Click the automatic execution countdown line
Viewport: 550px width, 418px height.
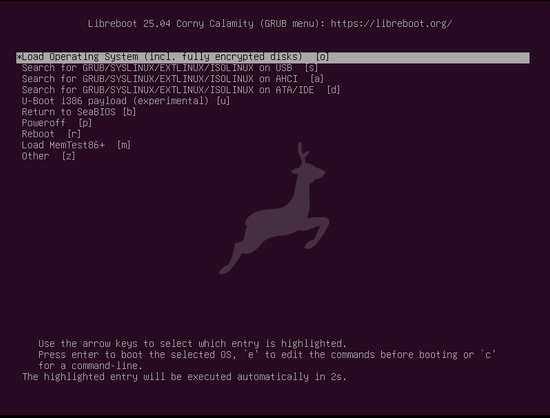(x=185, y=377)
